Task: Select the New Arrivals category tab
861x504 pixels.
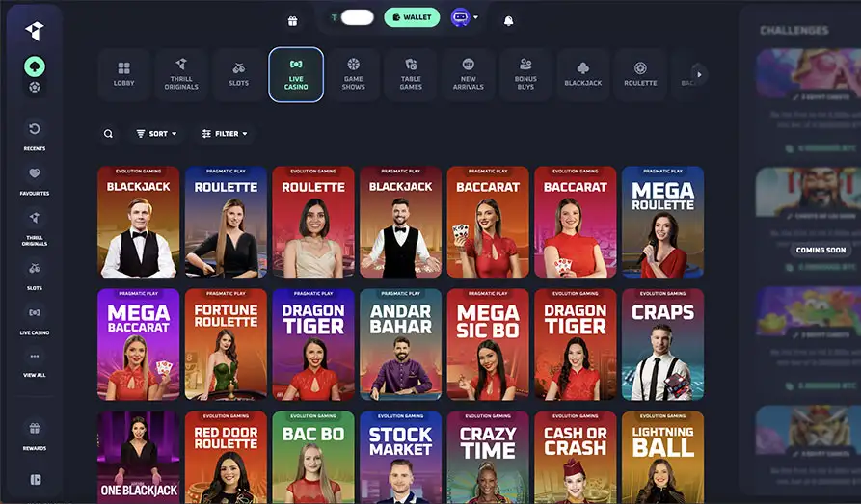Action: coord(469,74)
